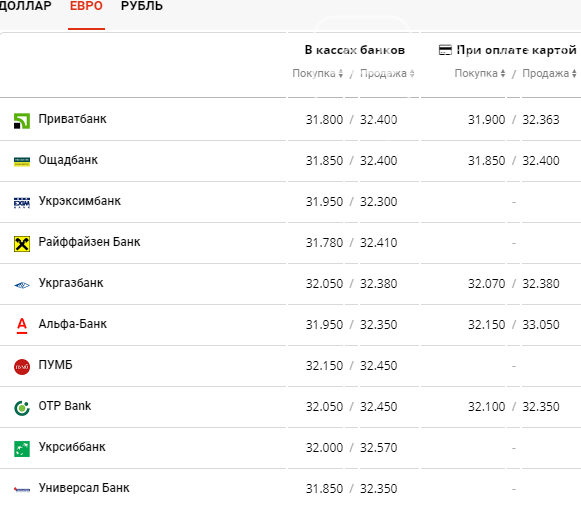Click the Ощадбанк logo icon
Screen dimensions: 581x508
22,162
